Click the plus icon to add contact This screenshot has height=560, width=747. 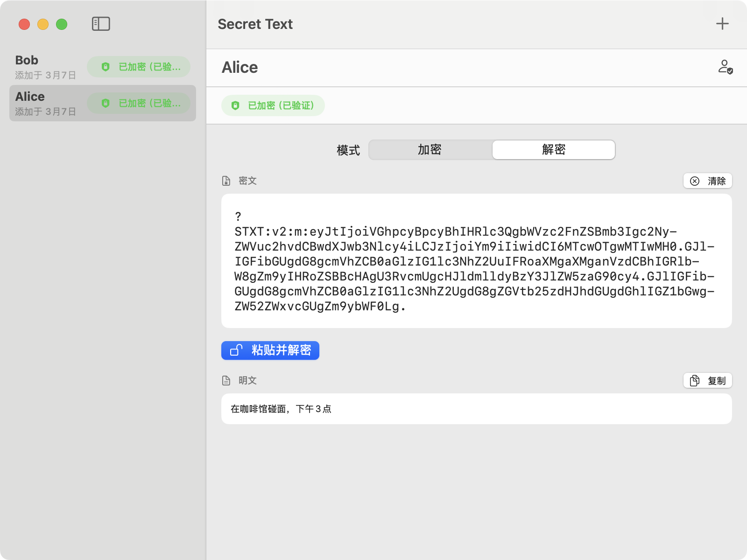[x=722, y=24]
